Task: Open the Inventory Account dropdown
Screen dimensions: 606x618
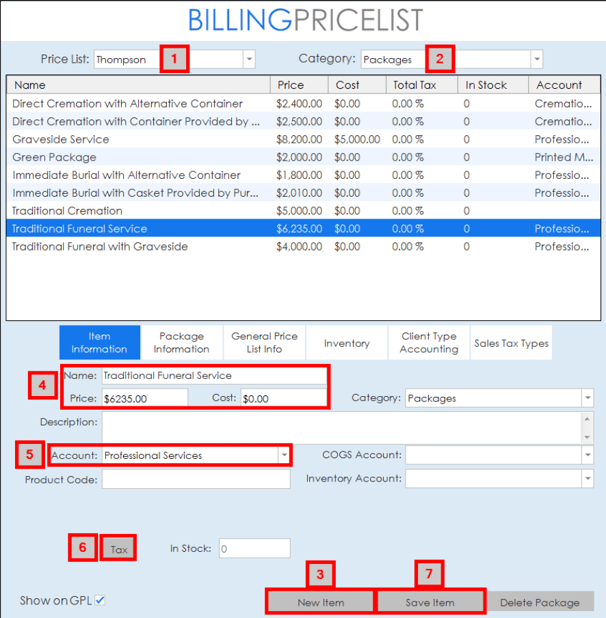Action: click(586, 479)
